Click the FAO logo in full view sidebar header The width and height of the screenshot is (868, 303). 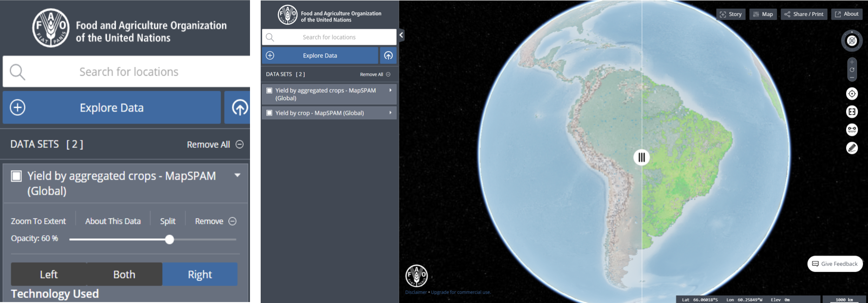coord(287,15)
